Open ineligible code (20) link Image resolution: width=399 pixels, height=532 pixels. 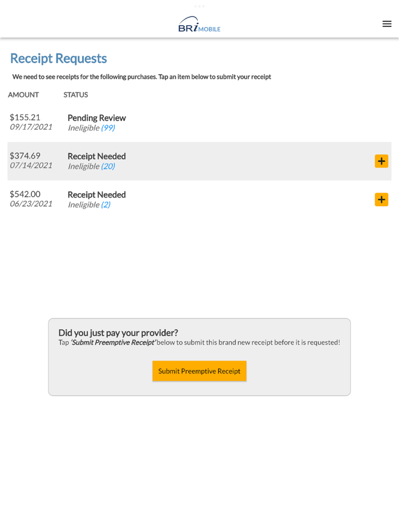[x=108, y=166]
